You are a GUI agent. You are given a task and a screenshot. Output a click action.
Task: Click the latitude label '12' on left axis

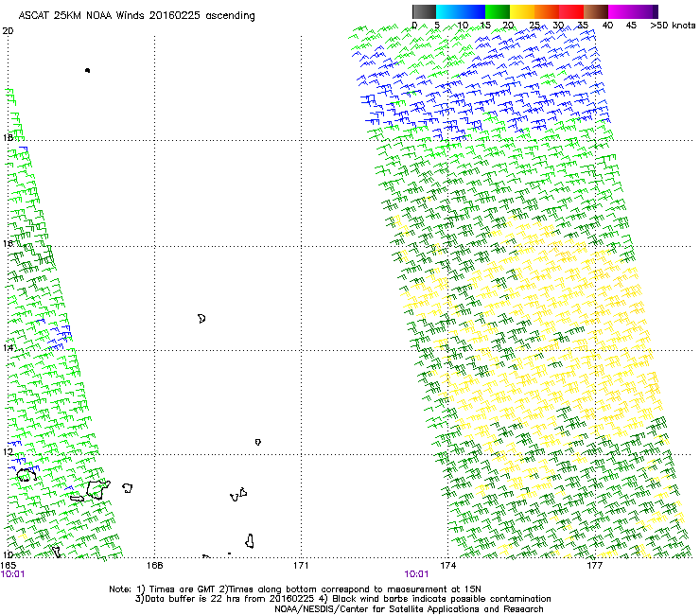[x=8, y=451]
